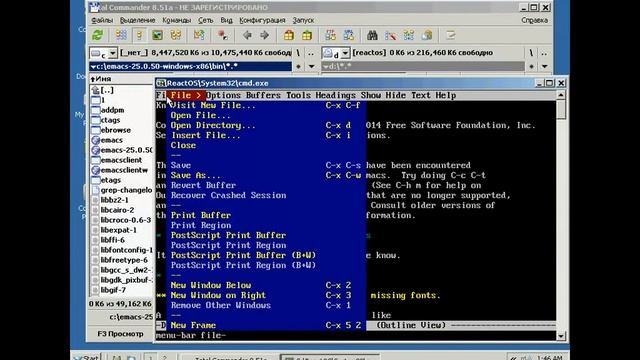
Task: Show thumbnail view via picture icon
Action: coord(157,36)
